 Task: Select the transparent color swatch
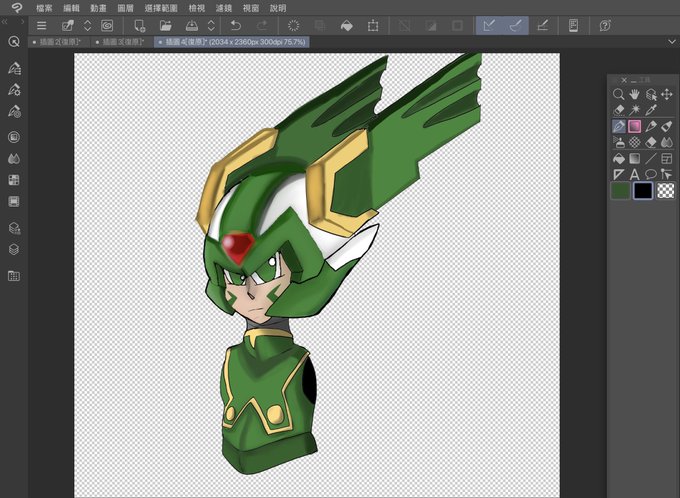[x=665, y=190]
